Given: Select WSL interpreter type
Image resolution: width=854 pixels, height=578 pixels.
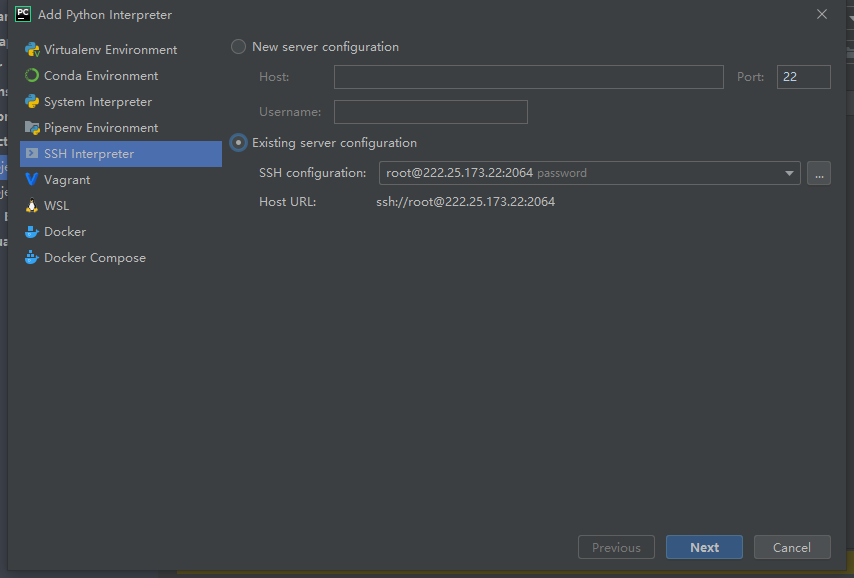Looking at the screenshot, I should (121, 206).
